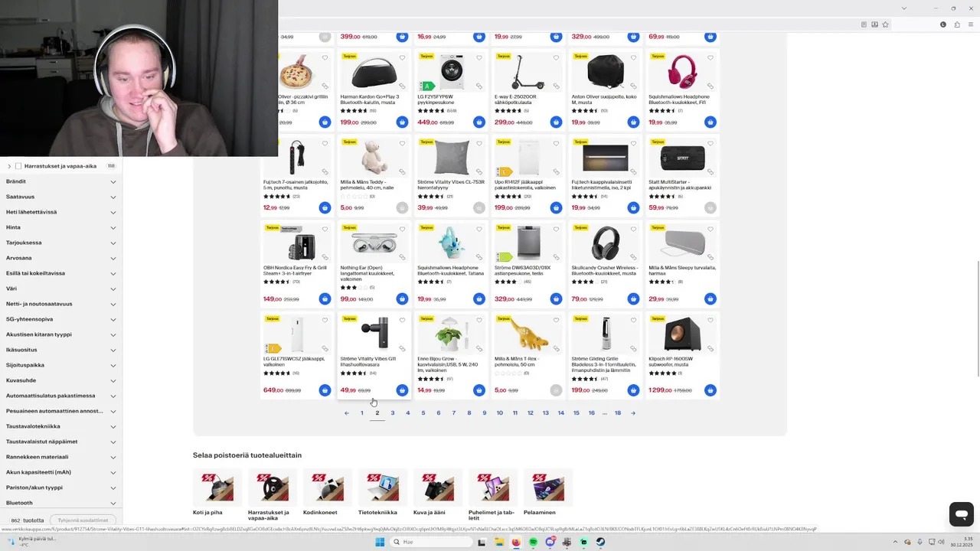Viewport: 980px width, 551px height.
Task: Go to next page arrow in pagination
Action: point(633,413)
